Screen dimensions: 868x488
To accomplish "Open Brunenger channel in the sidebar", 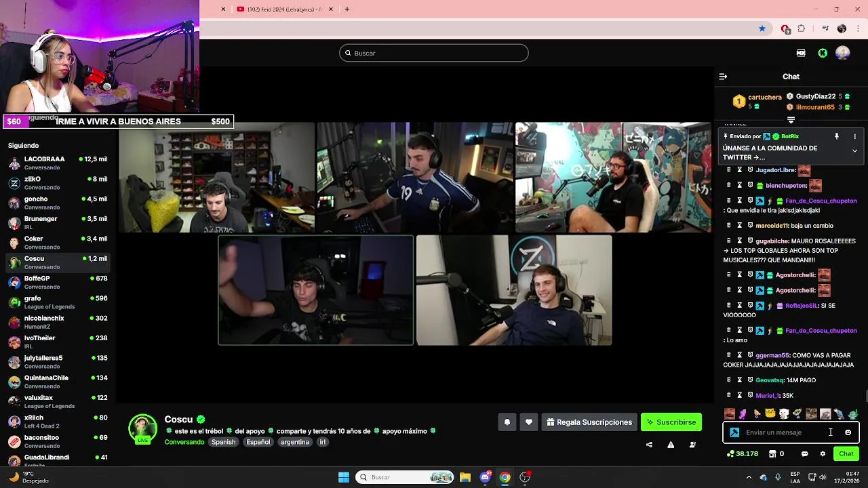I will 58,223.
